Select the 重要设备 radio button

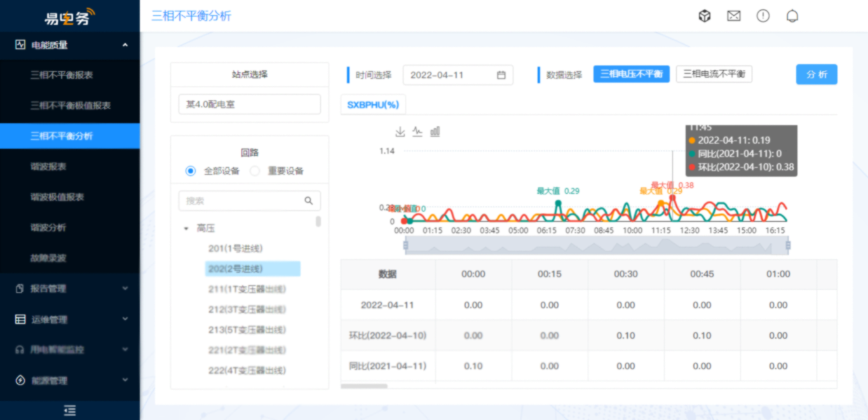[255, 171]
